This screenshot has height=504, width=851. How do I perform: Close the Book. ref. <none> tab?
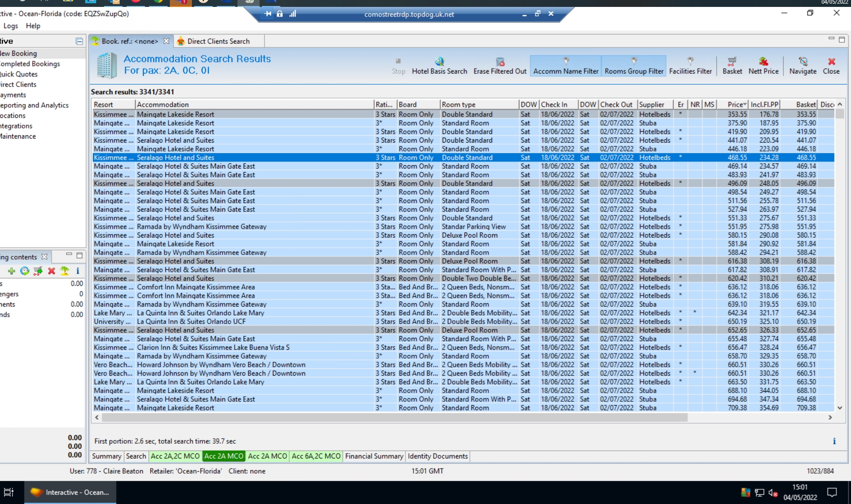[166, 41]
